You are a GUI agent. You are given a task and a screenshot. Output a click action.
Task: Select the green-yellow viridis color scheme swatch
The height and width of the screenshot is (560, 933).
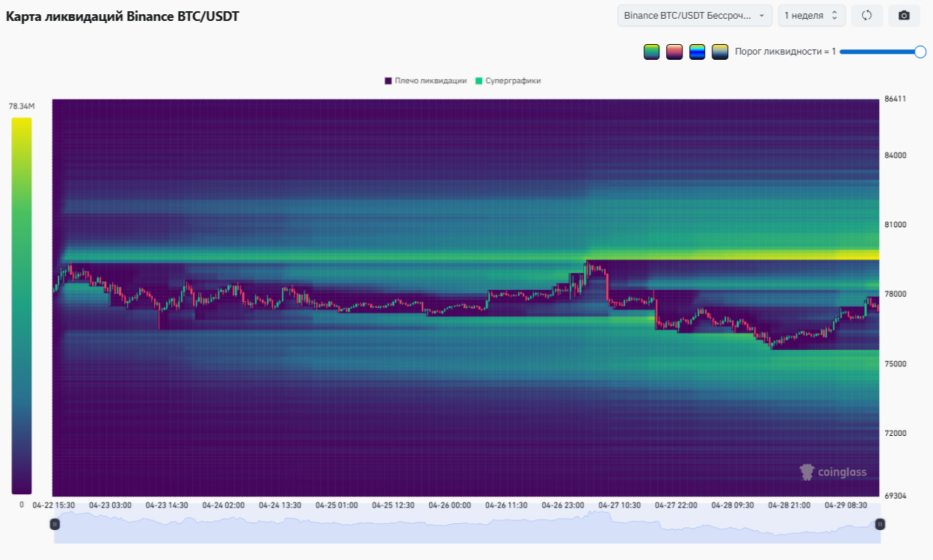click(652, 52)
